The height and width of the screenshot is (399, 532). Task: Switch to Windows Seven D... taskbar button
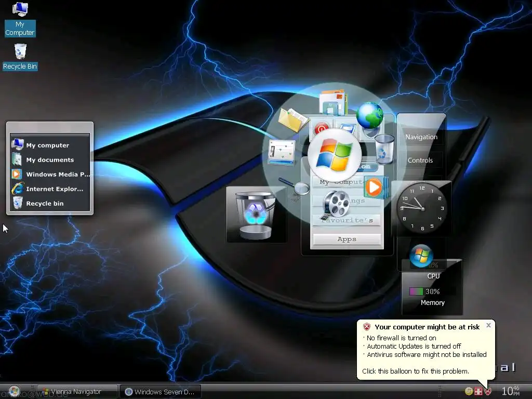click(x=161, y=392)
